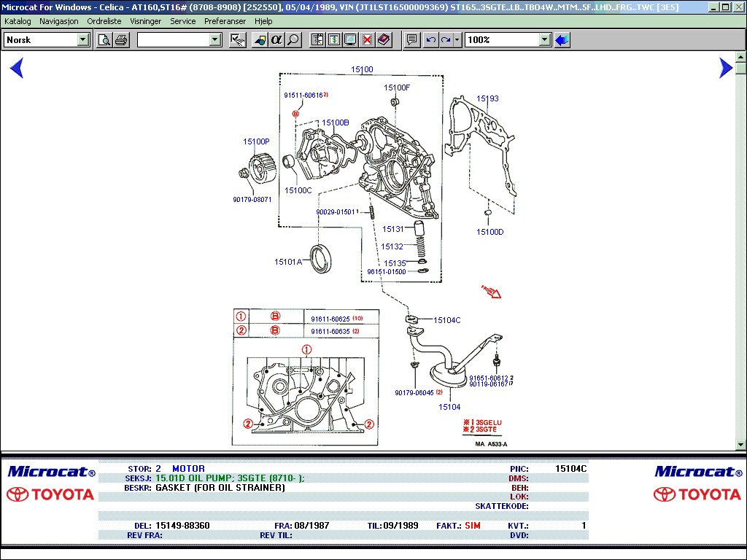
Task: Click the alpha symbol toolbar icon
Action: coord(276,40)
